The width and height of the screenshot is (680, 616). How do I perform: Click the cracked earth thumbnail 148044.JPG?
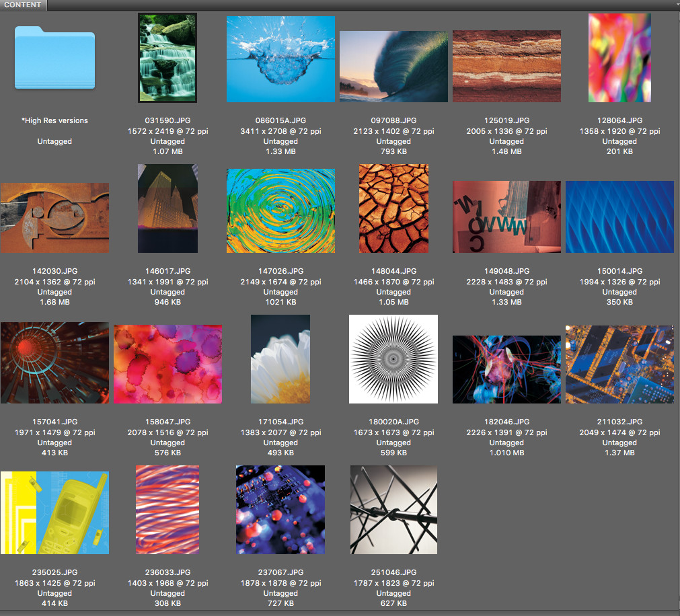393,208
